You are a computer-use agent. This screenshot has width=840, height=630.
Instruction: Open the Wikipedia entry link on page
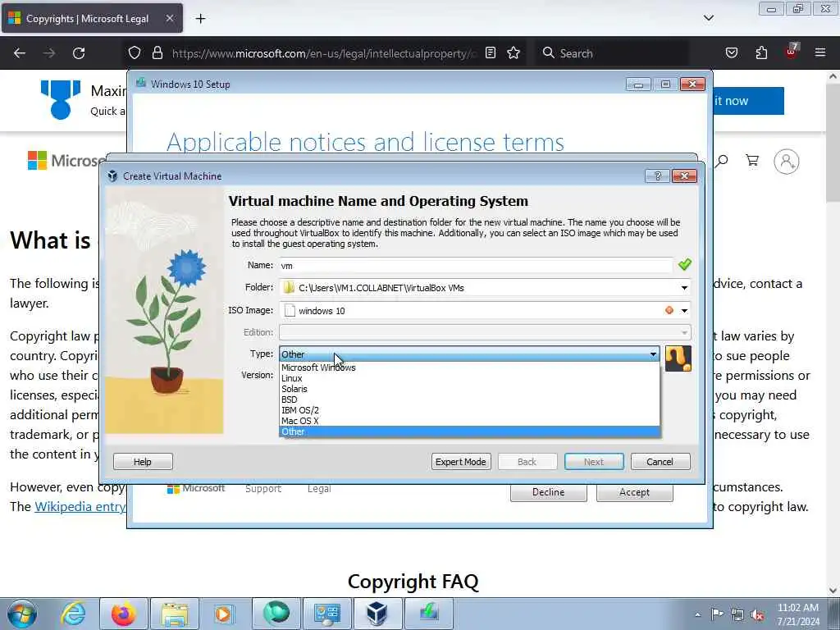(x=80, y=507)
